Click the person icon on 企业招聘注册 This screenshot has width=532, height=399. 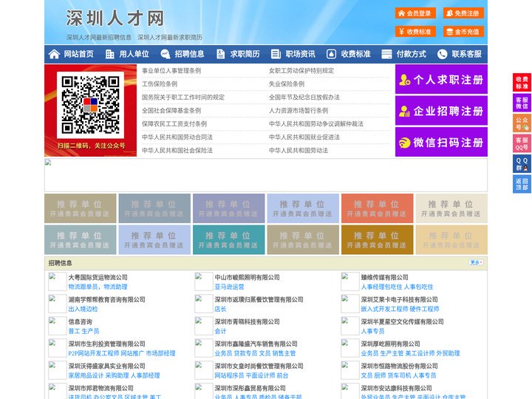404,111
